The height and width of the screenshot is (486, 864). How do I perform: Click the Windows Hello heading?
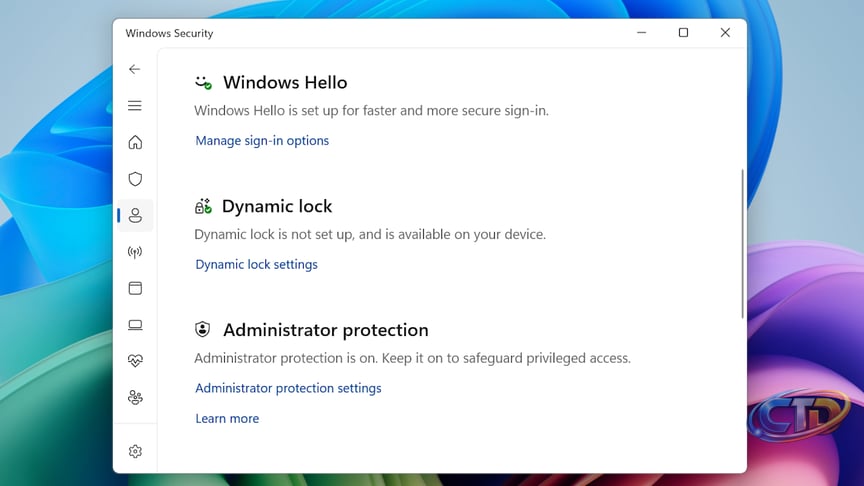[285, 83]
